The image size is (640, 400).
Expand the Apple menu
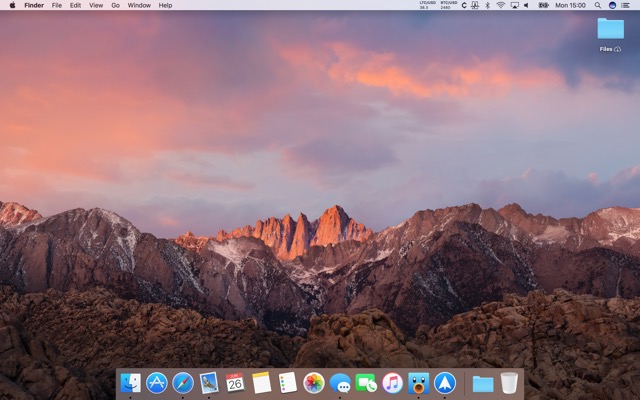[10, 5]
